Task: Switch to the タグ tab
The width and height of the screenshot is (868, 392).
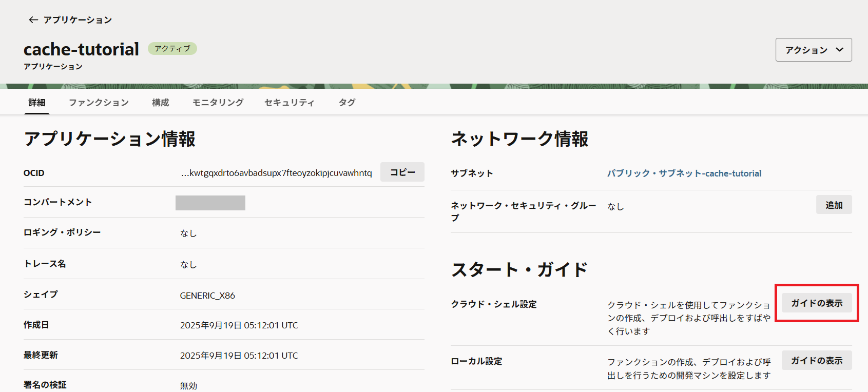Action: point(347,103)
